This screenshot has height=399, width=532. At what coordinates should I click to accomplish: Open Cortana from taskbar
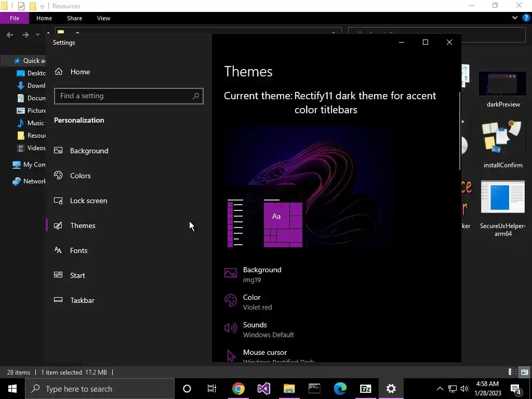187,389
